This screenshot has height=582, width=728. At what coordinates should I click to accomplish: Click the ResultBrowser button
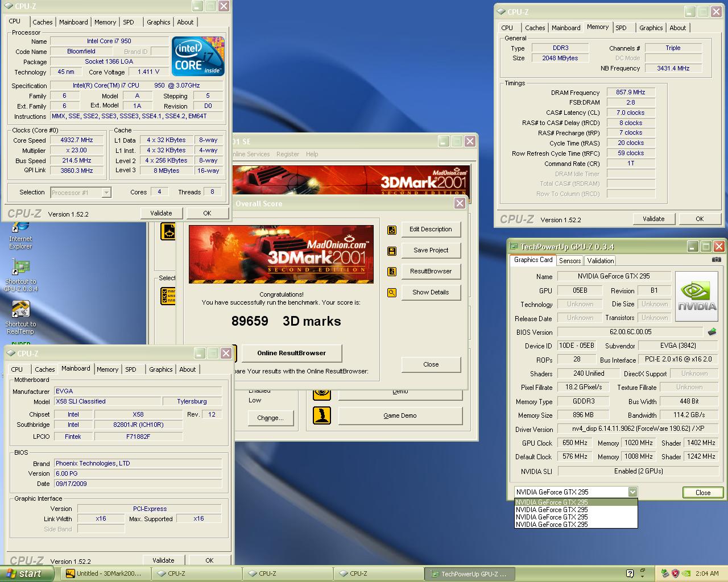[x=431, y=271]
